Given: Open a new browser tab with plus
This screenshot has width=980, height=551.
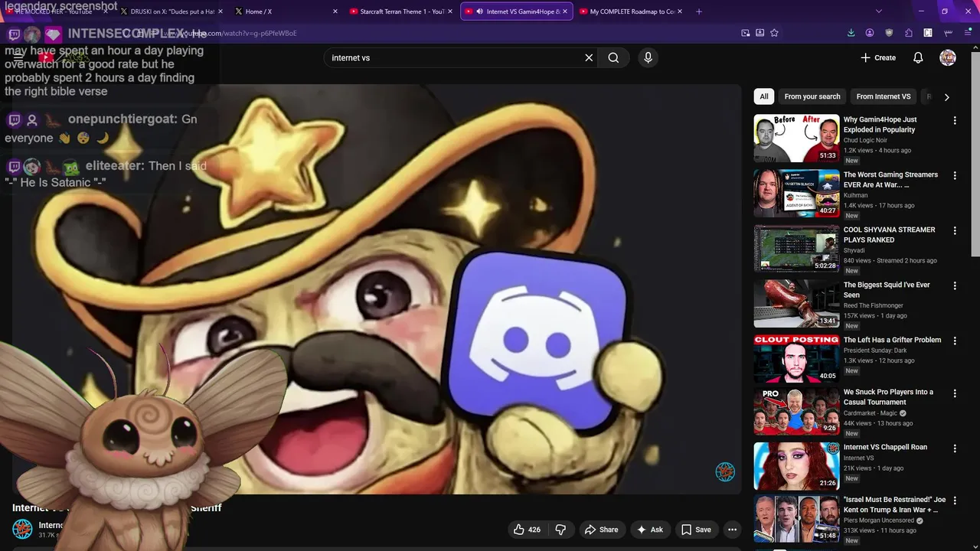Looking at the screenshot, I should (x=698, y=11).
